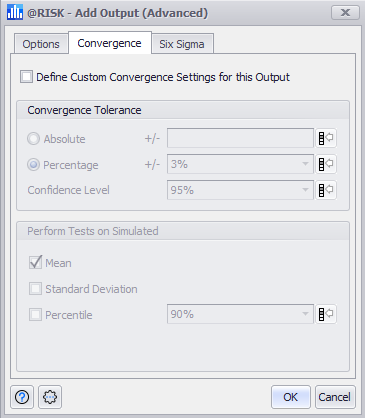Image resolution: width=365 pixels, height=418 pixels.
Task: Confirm with the OK button
Action: (x=291, y=397)
